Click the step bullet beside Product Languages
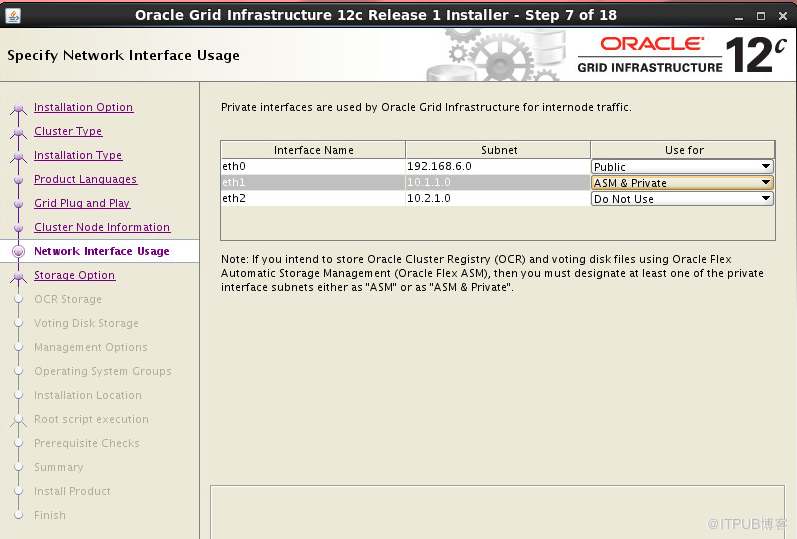This screenshot has width=797, height=539. pos(19,179)
